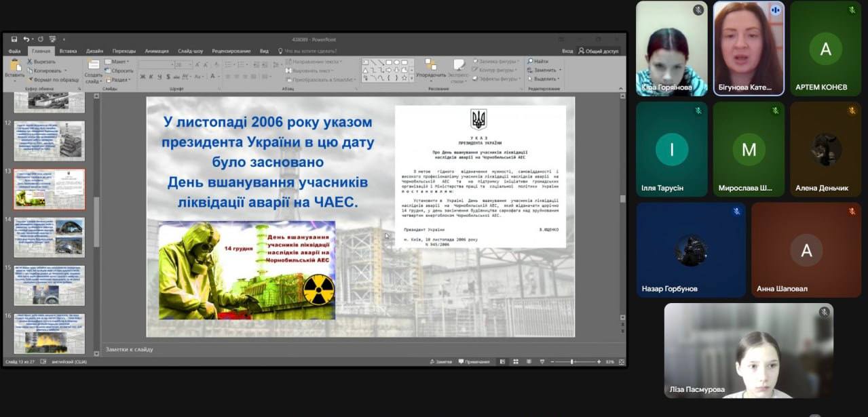This screenshot has height=417, width=868.
Task: Toggle bold Ж formatting
Action: [x=143, y=77]
